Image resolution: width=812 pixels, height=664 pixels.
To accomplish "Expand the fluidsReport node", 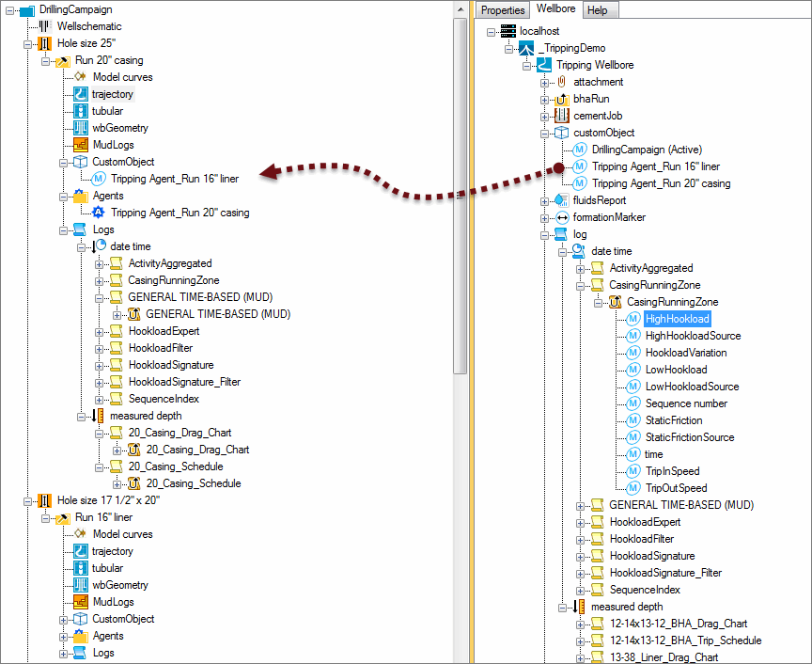I will 544,201.
